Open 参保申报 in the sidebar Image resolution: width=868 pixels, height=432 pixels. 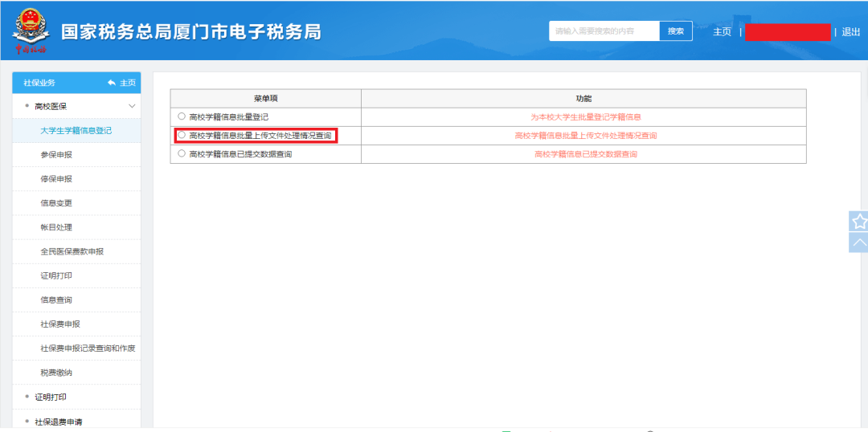(76, 155)
